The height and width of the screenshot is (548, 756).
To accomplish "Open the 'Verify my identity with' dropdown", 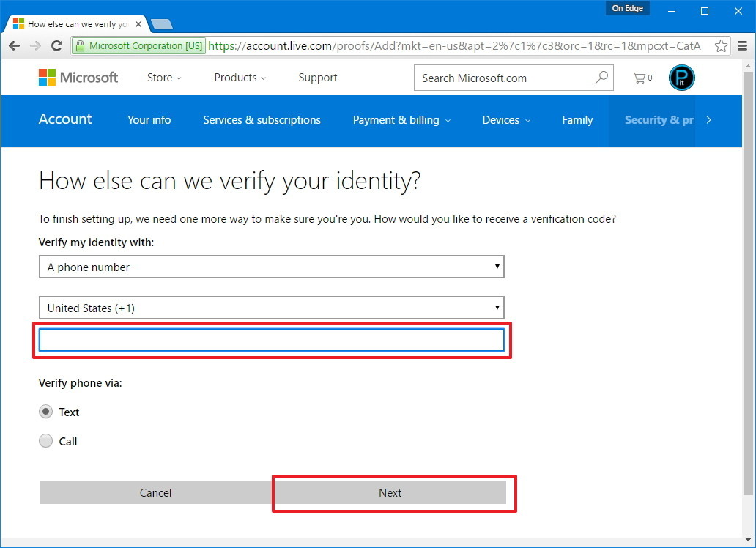I will (x=272, y=267).
